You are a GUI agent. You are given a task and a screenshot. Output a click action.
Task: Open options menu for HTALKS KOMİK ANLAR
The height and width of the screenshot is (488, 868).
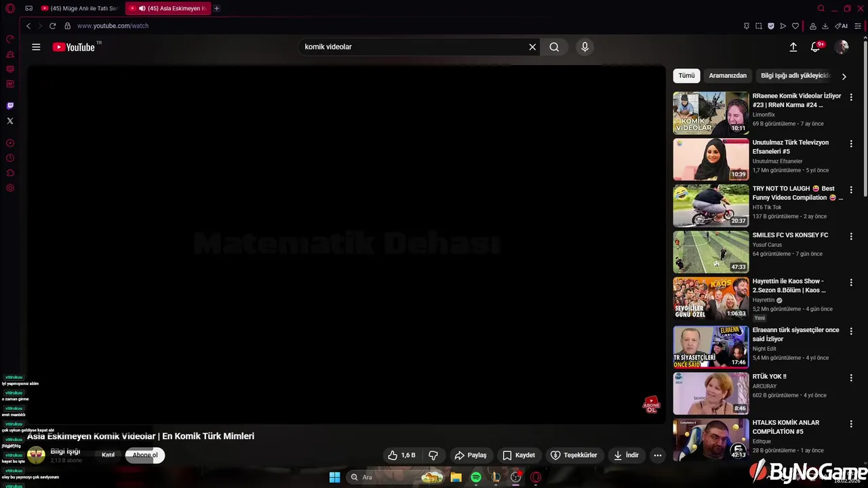[x=851, y=424]
